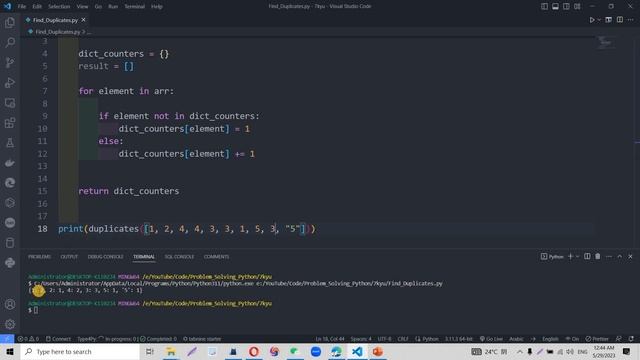Switch to the Comments panel tab
Screen dimensions: 640x360
216,256
